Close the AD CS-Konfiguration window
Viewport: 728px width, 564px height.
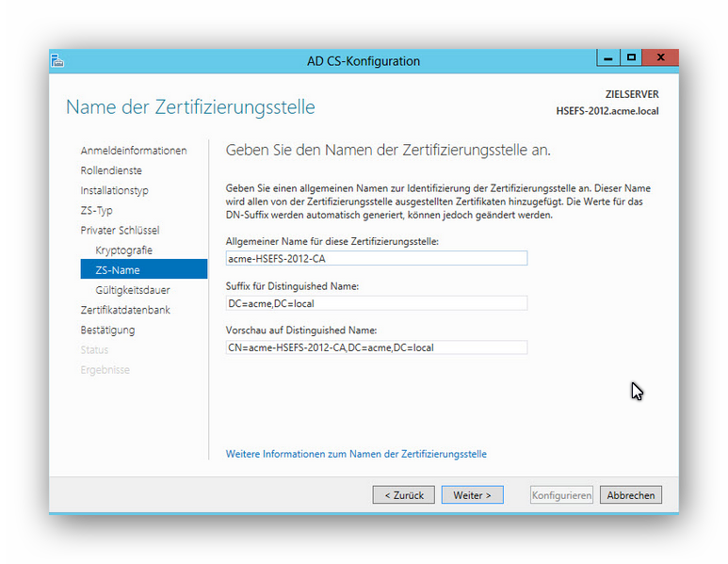661,57
